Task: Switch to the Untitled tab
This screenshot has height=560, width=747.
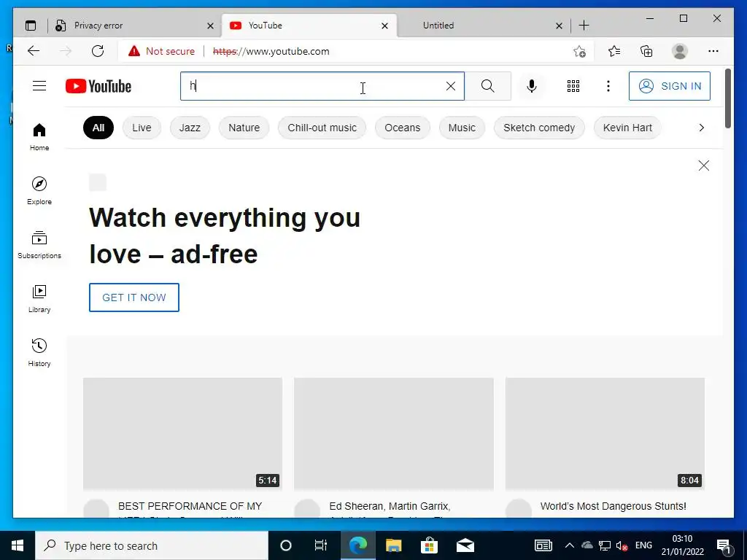Action: tap(481, 26)
